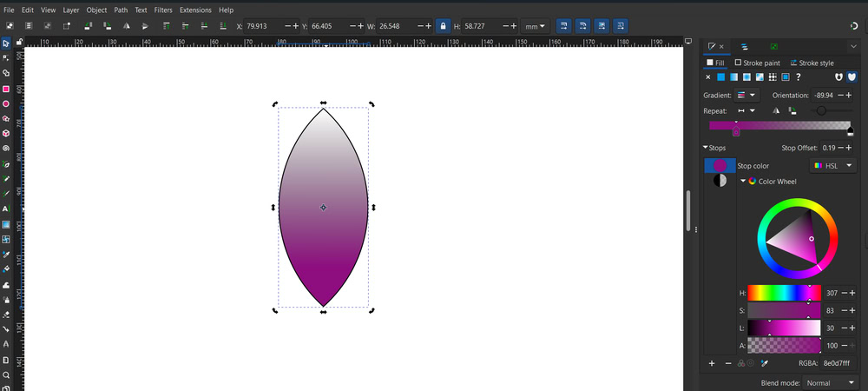The height and width of the screenshot is (391, 868).
Task: Remove fill with the X paint icon
Action: pos(708,77)
